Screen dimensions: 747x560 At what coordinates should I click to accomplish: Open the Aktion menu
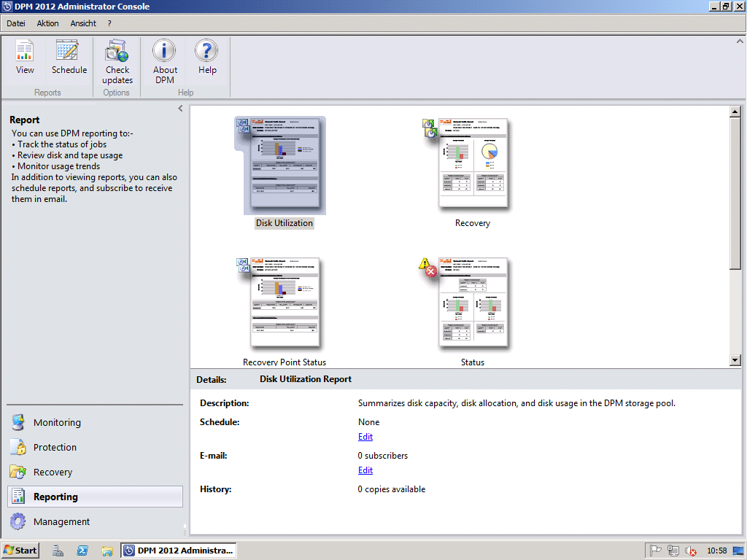click(47, 23)
